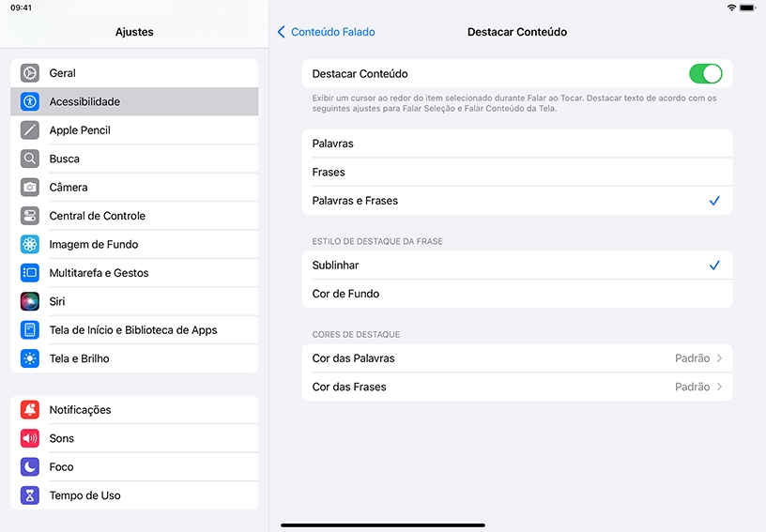Open Apple Pencil settings label
The height and width of the screenshot is (532, 766).
click(x=80, y=130)
